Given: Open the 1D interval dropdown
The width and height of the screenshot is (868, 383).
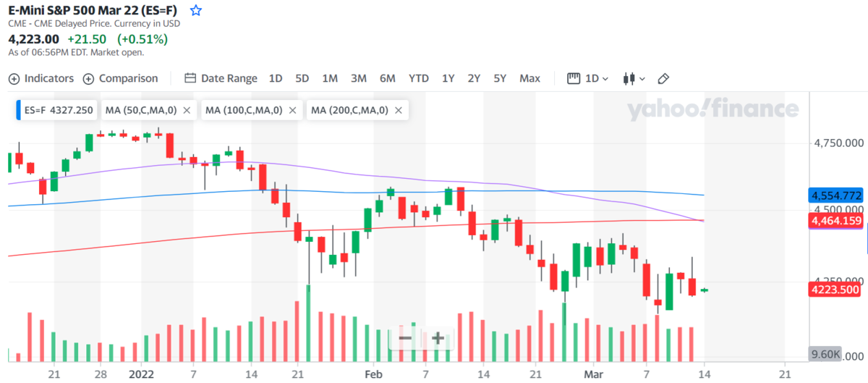Looking at the screenshot, I should click(588, 78).
